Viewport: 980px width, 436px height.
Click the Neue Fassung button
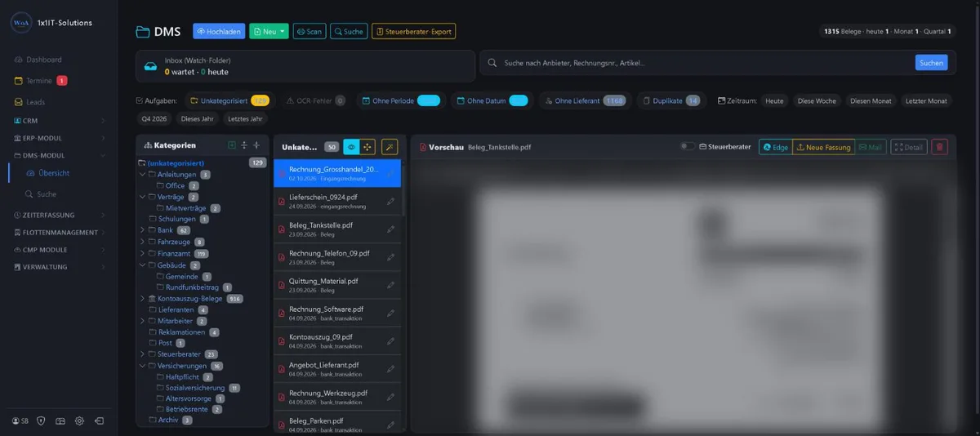824,147
